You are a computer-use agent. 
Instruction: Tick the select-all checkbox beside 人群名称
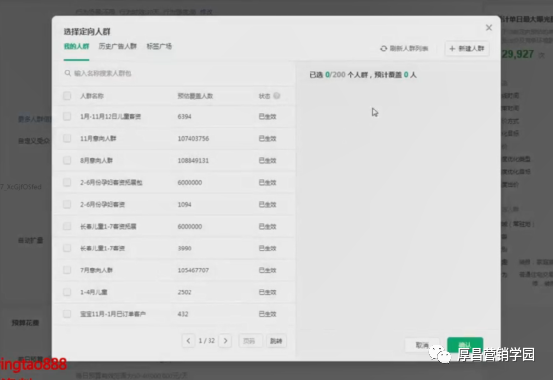tap(67, 96)
